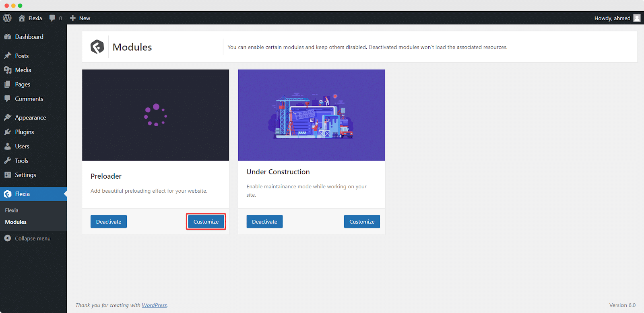Click the Under Construction illustration thumbnail
The image size is (644, 313).
click(x=312, y=115)
